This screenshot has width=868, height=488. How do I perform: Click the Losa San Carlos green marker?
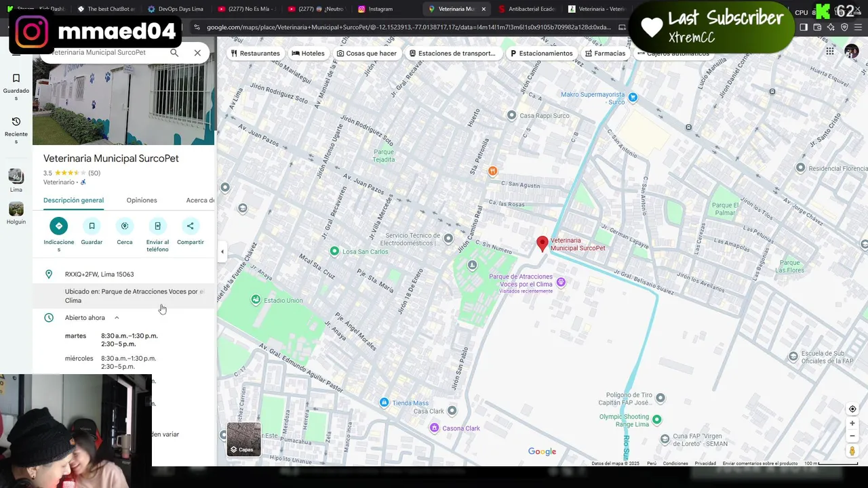pyautogui.click(x=334, y=251)
